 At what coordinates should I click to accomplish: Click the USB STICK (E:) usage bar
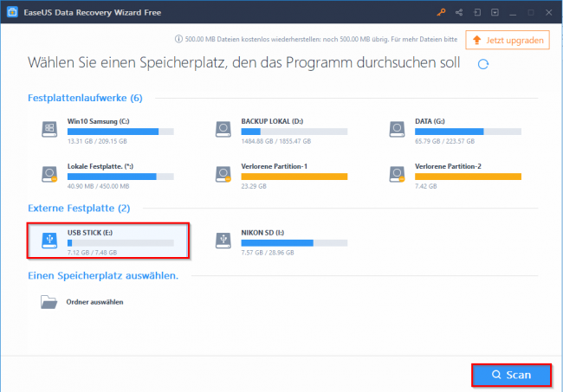click(120, 243)
